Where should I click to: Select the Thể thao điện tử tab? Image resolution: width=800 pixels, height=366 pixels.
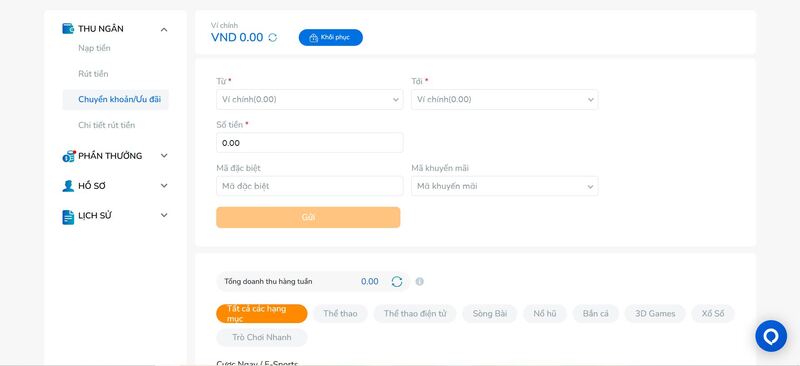tap(415, 314)
